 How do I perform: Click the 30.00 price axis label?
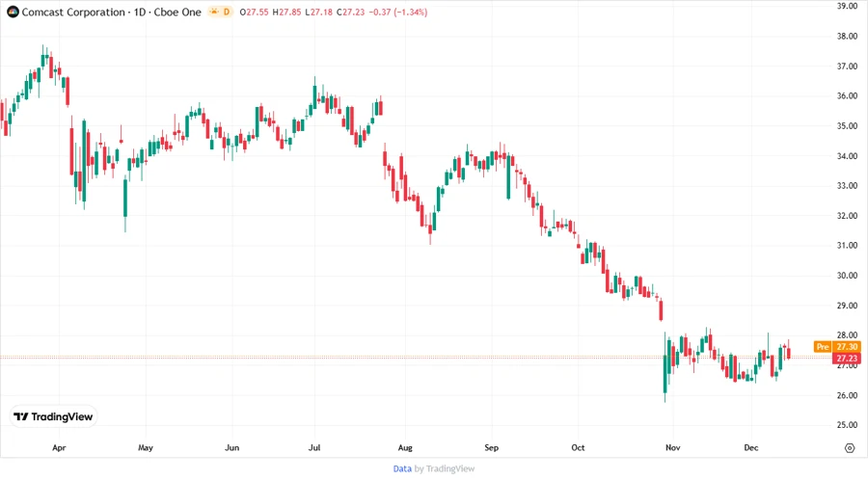[x=847, y=276]
